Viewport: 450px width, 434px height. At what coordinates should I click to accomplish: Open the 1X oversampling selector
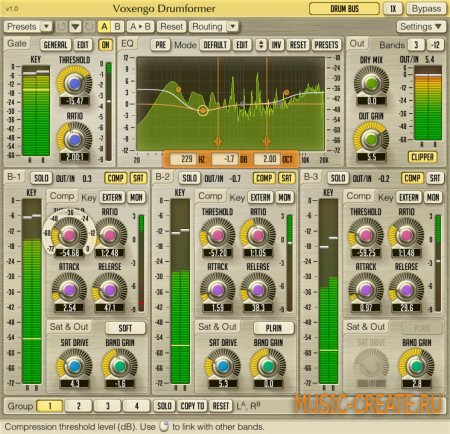(393, 9)
